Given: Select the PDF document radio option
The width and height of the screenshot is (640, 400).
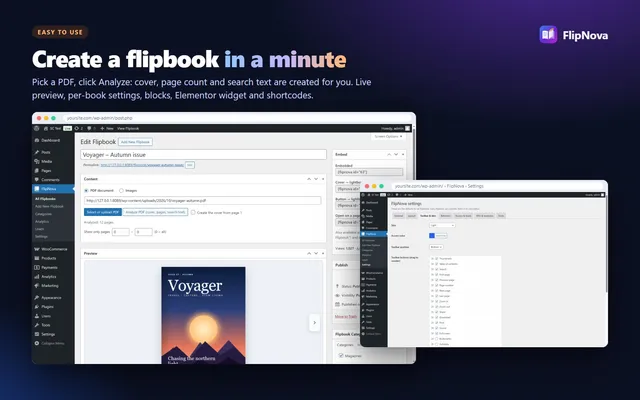Looking at the screenshot, I should click(86, 191).
